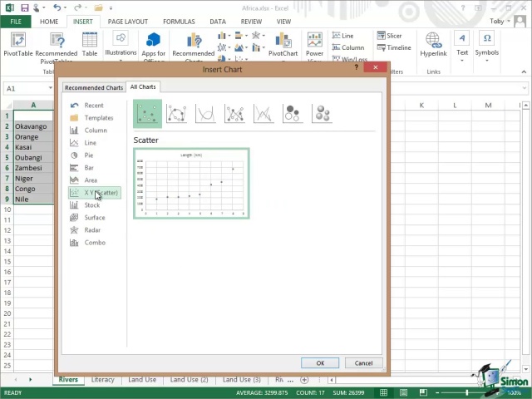Save the workbook using the toolbar icon

[25, 7]
